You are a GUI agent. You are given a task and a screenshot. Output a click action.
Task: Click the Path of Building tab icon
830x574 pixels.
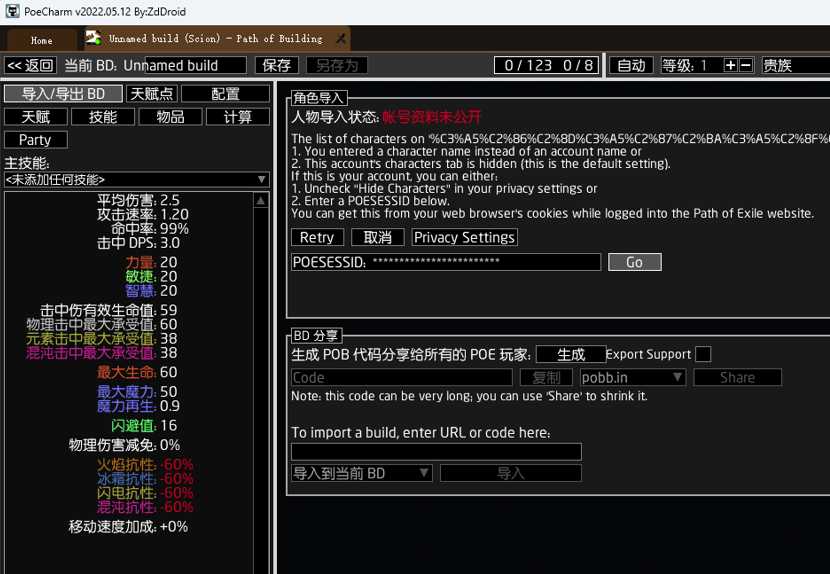(93, 39)
